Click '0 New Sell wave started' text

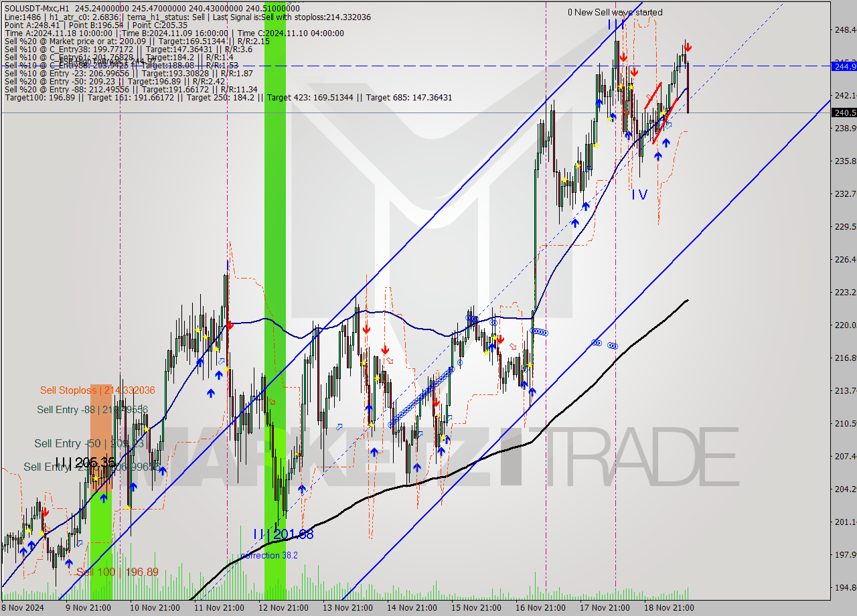coord(615,12)
